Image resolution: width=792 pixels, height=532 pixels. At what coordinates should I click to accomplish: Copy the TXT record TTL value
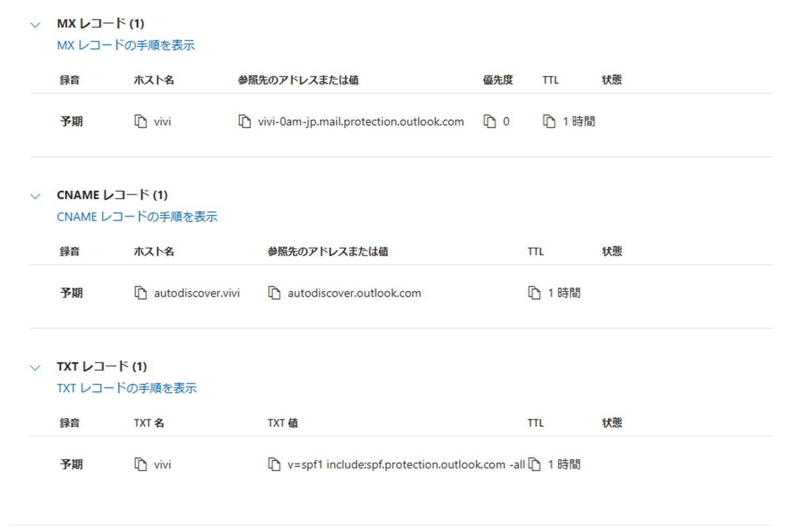coord(534,464)
